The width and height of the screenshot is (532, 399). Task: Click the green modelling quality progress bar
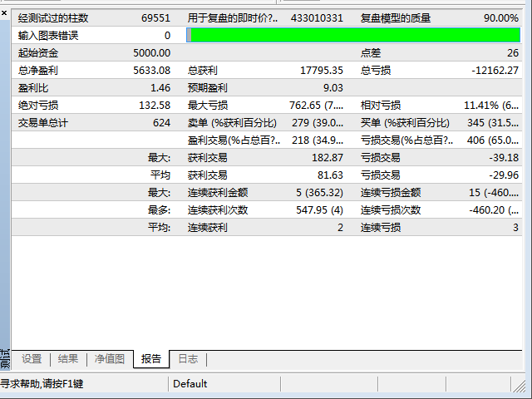click(x=353, y=35)
